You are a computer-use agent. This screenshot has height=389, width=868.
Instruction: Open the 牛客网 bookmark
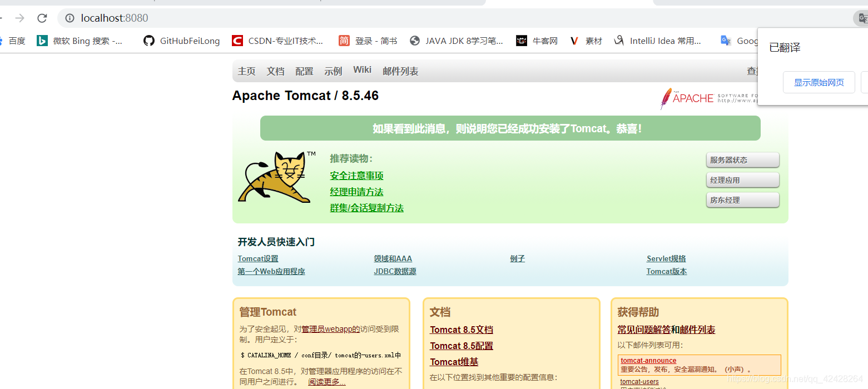537,41
